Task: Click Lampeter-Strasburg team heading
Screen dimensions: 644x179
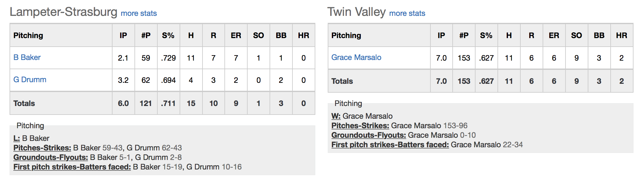Action: point(64,12)
